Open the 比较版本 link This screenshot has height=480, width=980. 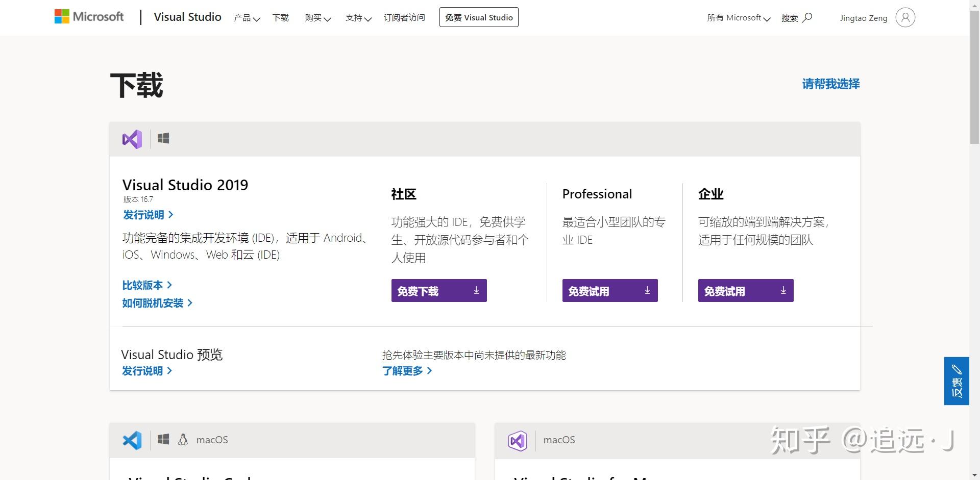[x=147, y=285]
